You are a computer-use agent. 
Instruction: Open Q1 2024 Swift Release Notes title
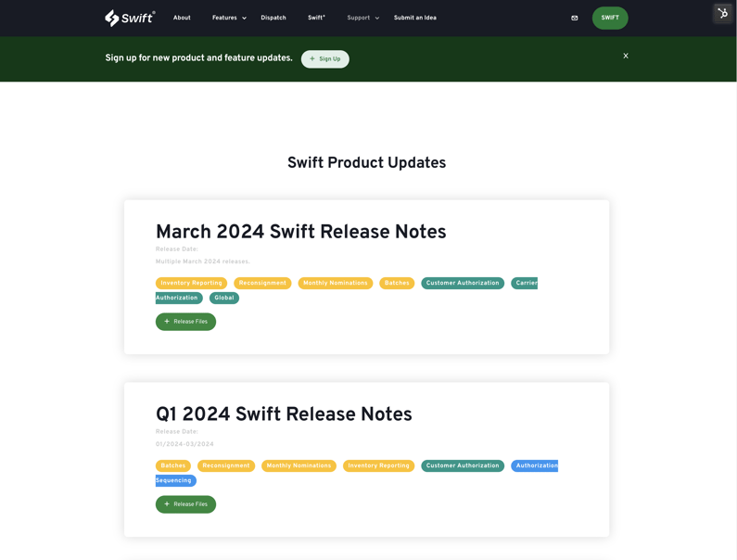284,414
